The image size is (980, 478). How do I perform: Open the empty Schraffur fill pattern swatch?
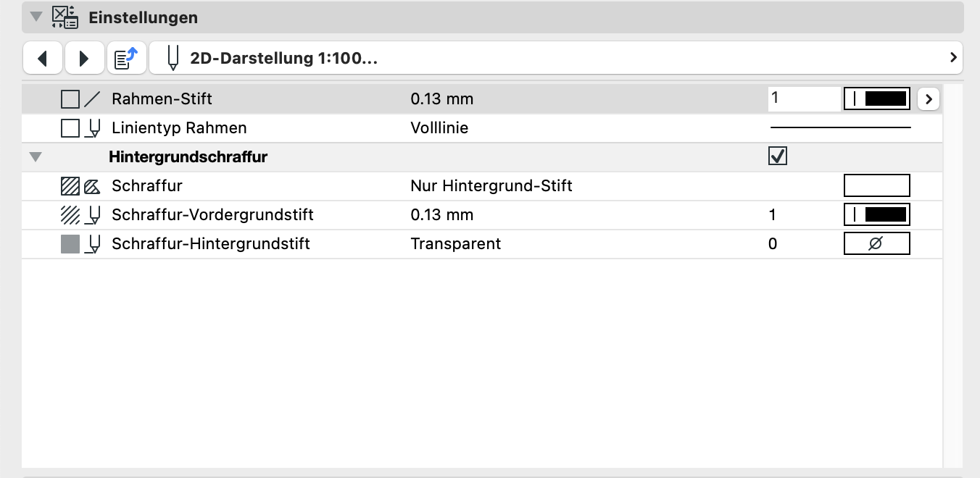point(877,185)
